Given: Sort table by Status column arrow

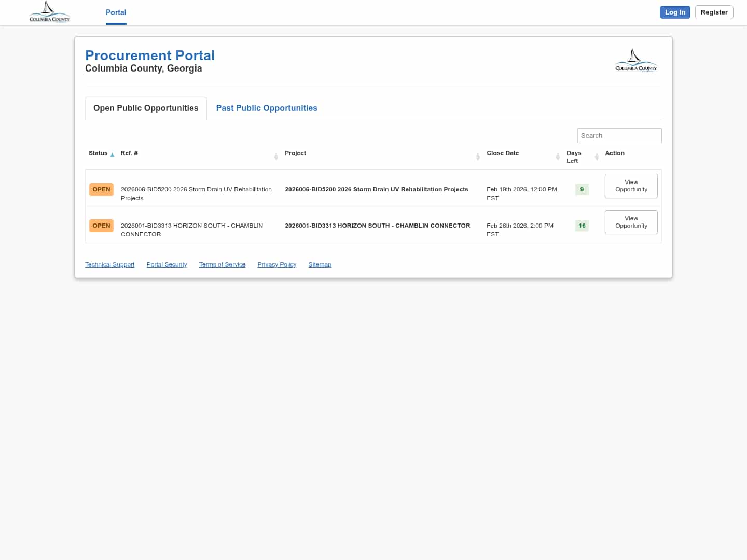Looking at the screenshot, I should (x=112, y=155).
